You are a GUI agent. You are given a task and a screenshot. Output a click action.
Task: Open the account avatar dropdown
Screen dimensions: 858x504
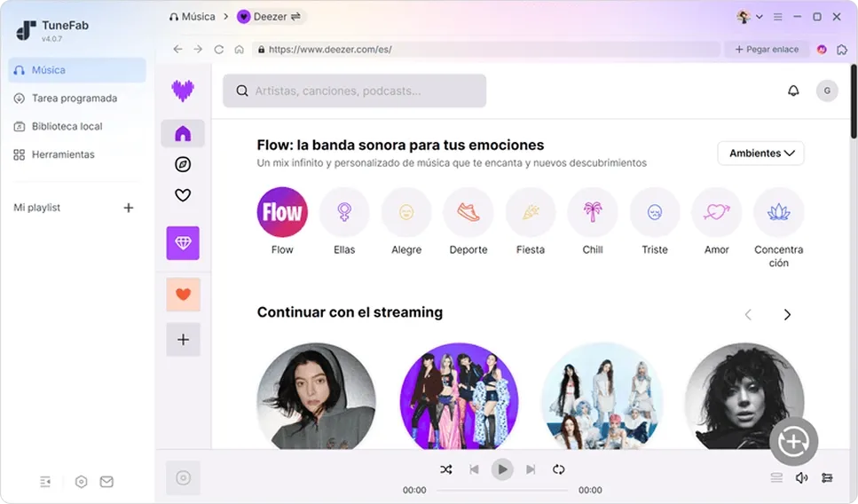tap(749, 17)
